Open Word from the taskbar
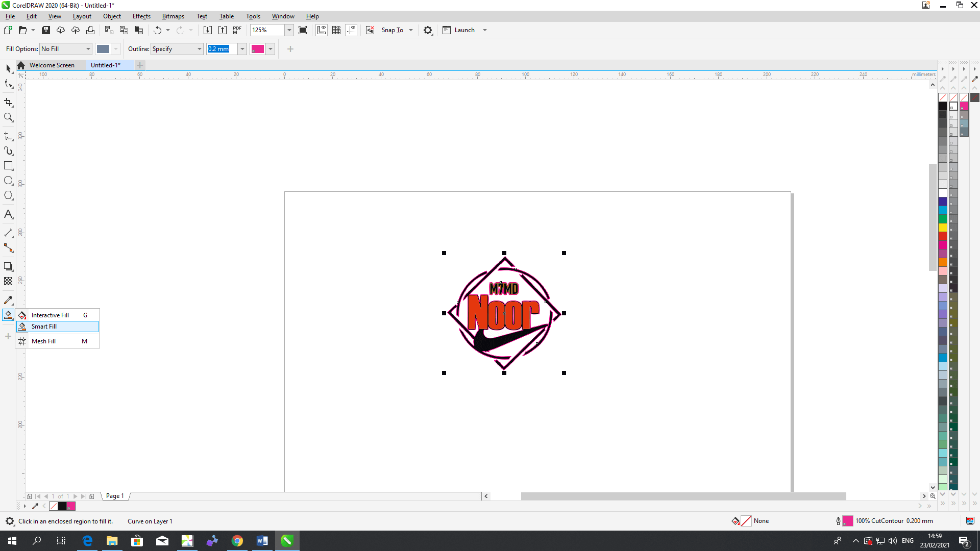 click(x=262, y=541)
